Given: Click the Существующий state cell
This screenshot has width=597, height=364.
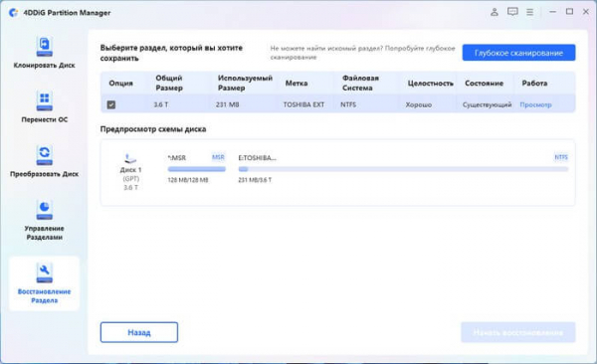Looking at the screenshot, I should tap(487, 104).
